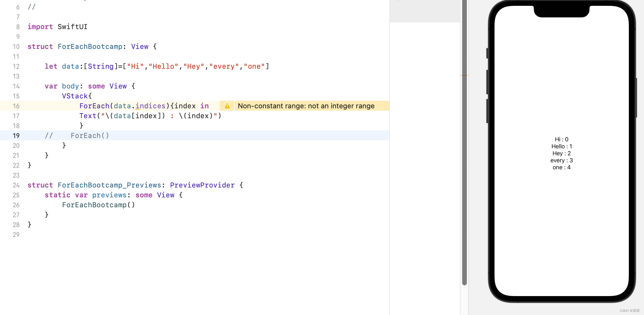Viewport: 644px width, 315px height.
Task: Click the ForEachBootcamp struct name
Action: 90,47
